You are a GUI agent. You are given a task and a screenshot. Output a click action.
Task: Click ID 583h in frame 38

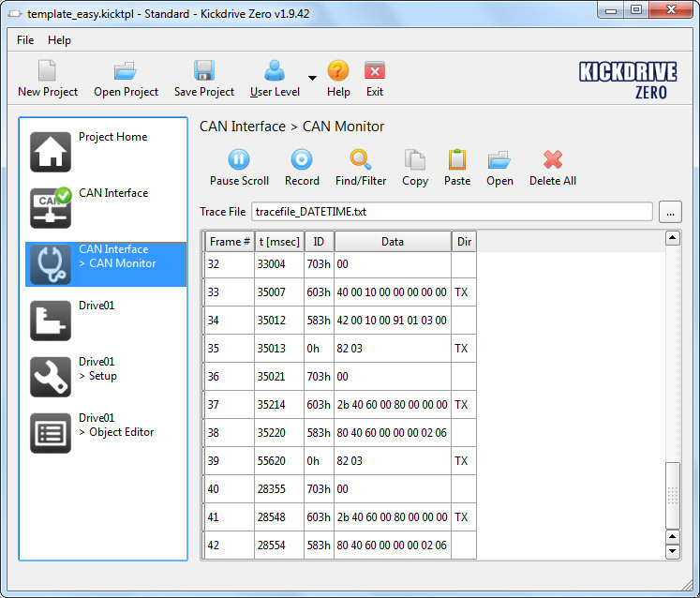click(x=319, y=433)
